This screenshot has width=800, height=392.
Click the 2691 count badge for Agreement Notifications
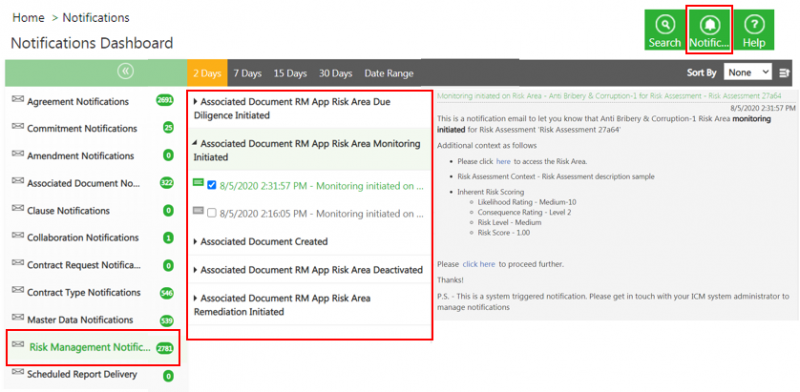click(x=165, y=101)
